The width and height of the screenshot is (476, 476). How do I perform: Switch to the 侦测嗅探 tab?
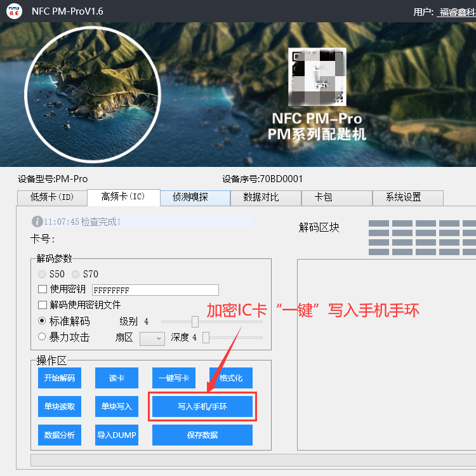pos(194,197)
